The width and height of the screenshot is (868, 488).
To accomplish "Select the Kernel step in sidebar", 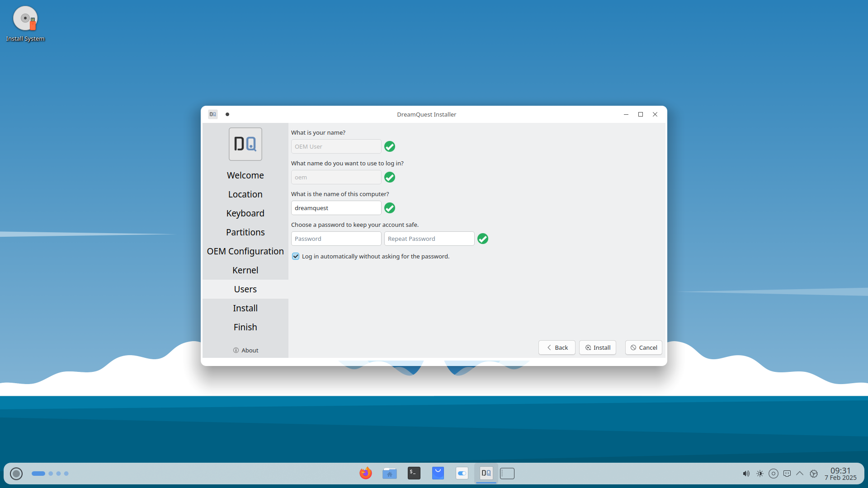I will point(245,270).
